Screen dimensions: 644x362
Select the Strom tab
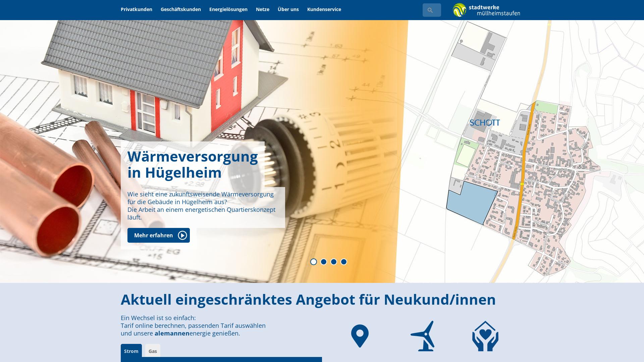click(x=131, y=351)
